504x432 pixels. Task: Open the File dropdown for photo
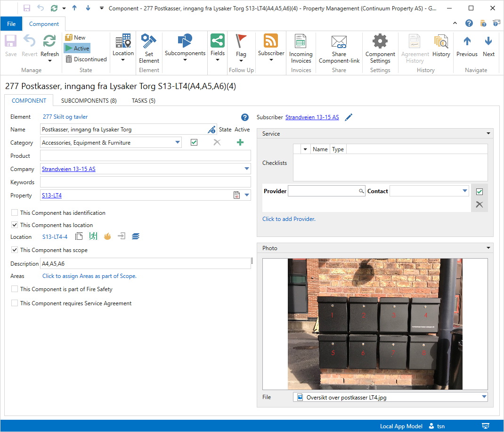484,397
